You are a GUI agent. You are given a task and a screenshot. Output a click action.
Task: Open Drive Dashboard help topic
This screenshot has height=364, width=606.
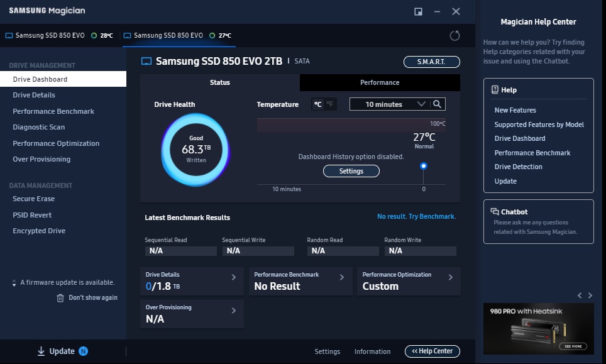pos(520,138)
